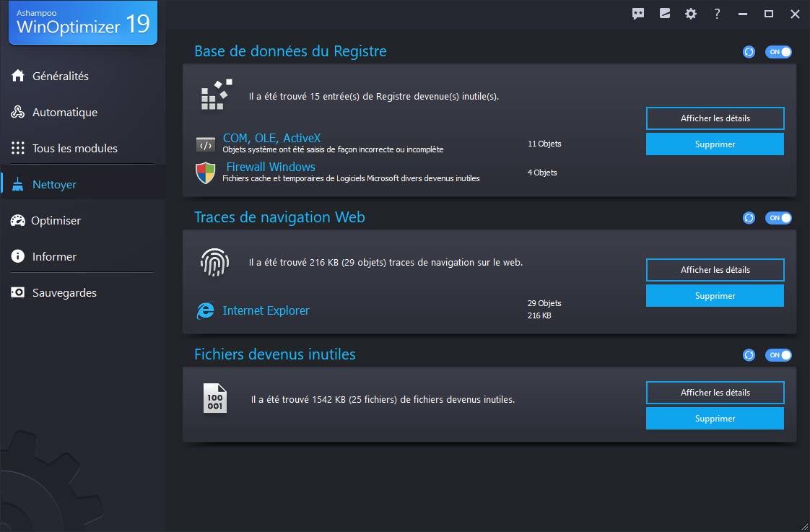
Task: Show details for web browsing traces
Action: (x=715, y=270)
